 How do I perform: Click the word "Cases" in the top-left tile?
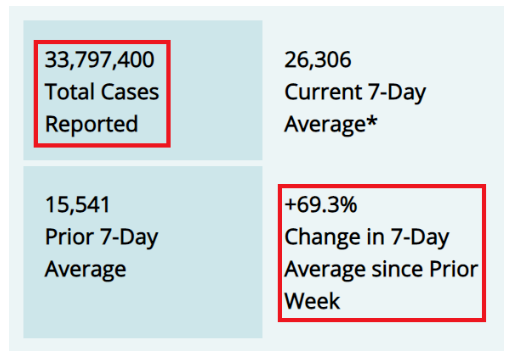point(130,92)
